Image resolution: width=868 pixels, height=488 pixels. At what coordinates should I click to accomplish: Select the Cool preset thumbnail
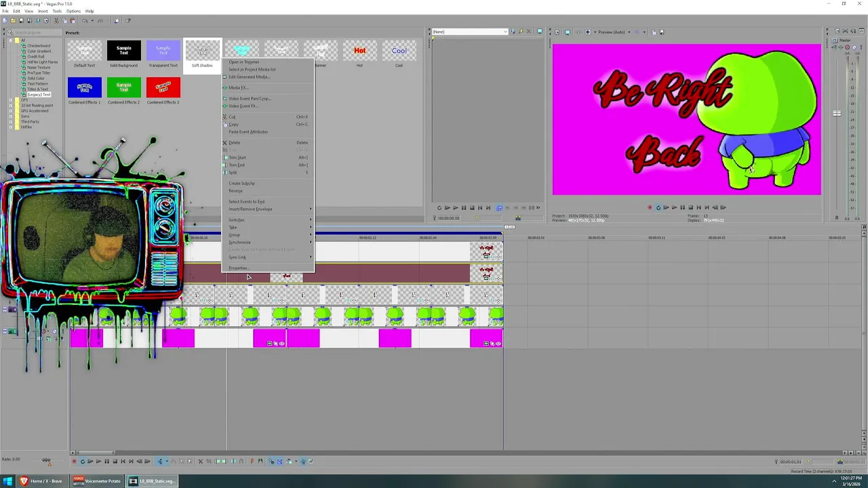click(399, 51)
